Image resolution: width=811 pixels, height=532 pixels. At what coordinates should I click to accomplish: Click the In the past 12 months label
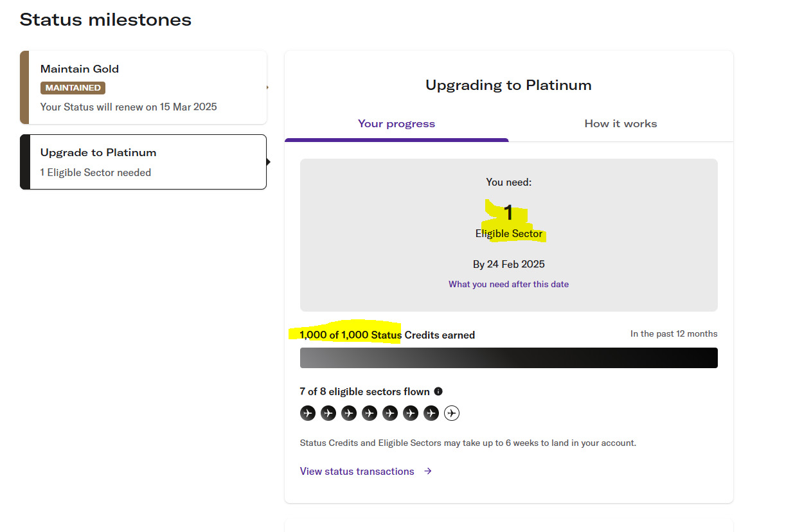673,333
